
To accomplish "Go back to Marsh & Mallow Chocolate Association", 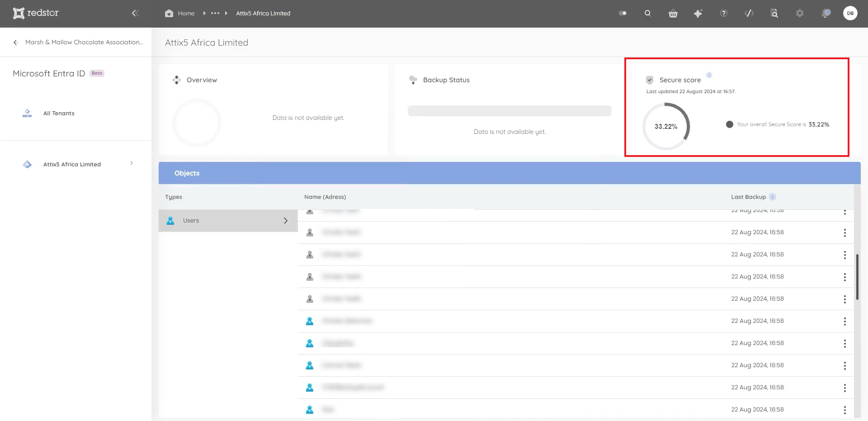I will [x=84, y=42].
